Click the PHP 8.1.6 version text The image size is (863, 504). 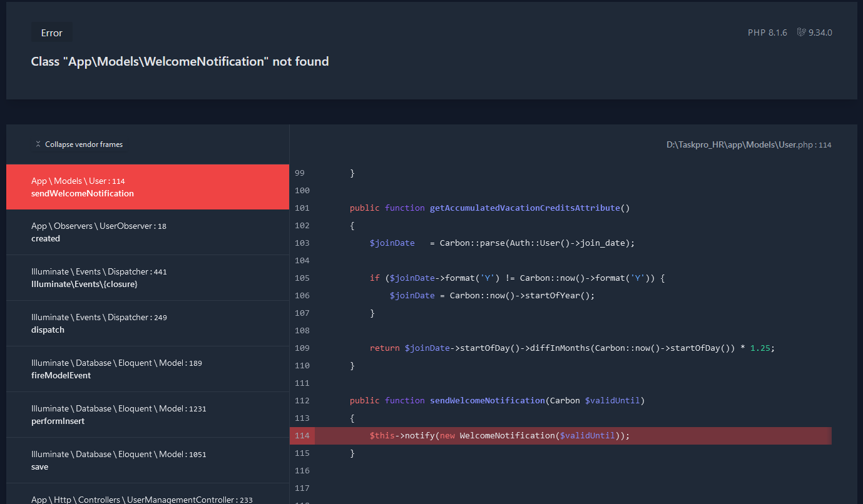(x=767, y=33)
